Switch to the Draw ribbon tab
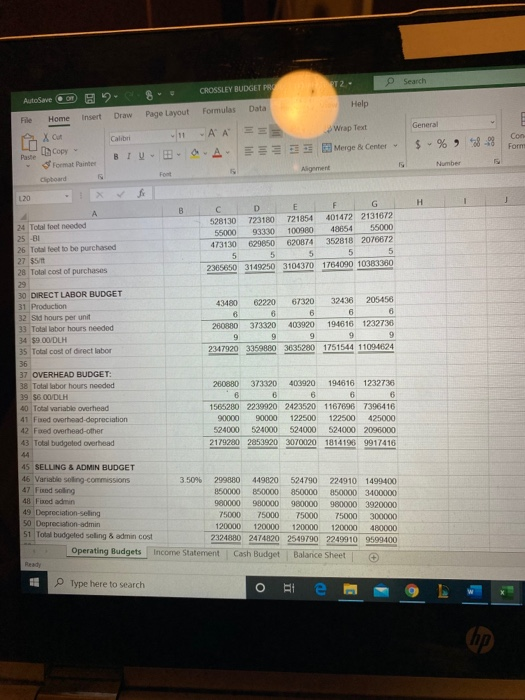This screenshot has height=700, width=525. click(123, 115)
